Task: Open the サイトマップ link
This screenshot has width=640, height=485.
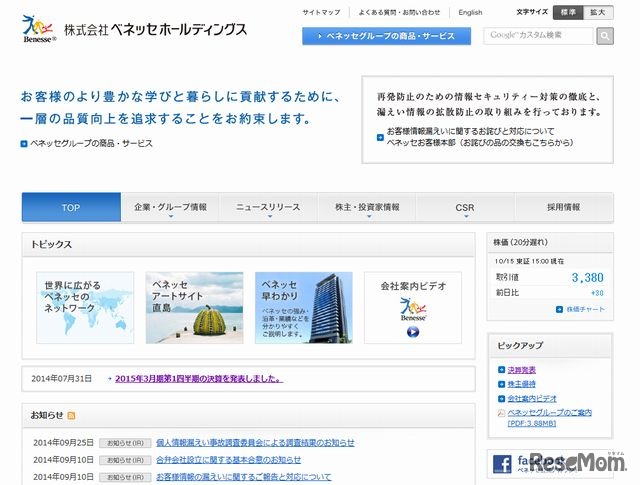Action: 321,12
